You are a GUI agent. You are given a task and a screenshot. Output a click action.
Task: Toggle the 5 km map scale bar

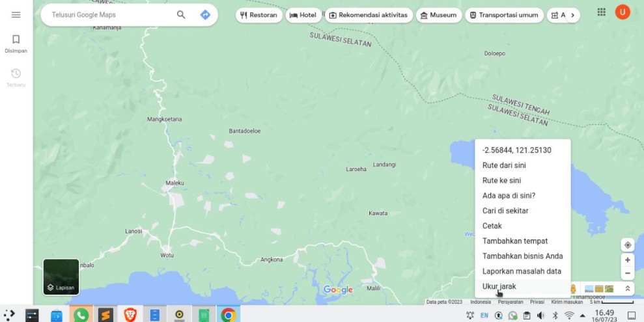[611, 302]
